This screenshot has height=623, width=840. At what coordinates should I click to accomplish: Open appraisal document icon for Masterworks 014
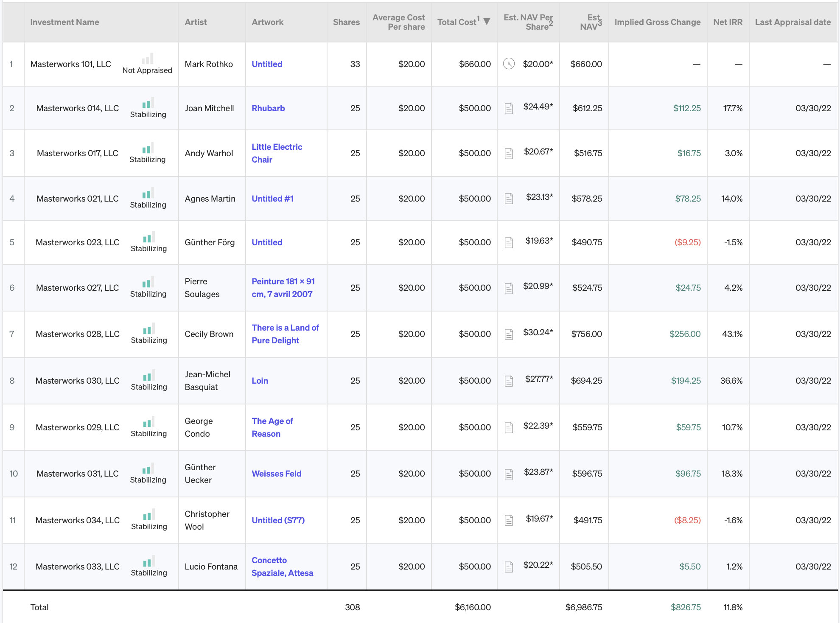click(x=509, y=109)
